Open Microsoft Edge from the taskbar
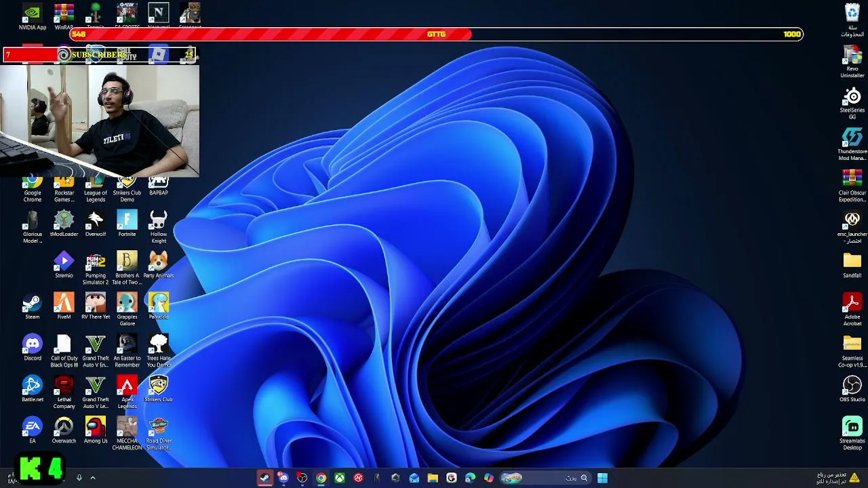 (470, 478)
